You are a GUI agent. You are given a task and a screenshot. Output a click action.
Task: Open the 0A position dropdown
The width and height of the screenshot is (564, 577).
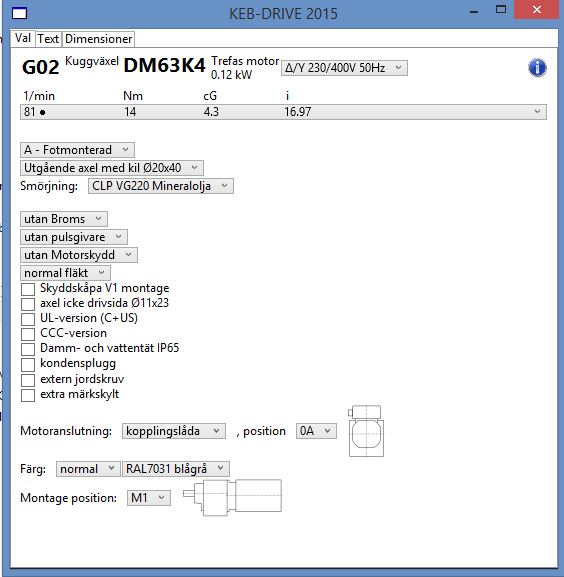coord(316,431)
